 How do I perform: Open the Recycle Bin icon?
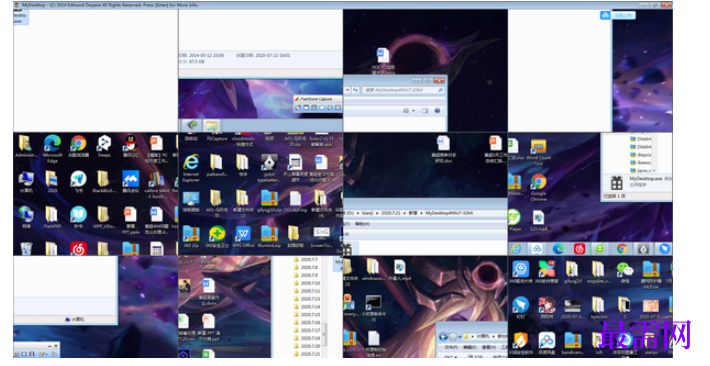(x=26, y=249)
